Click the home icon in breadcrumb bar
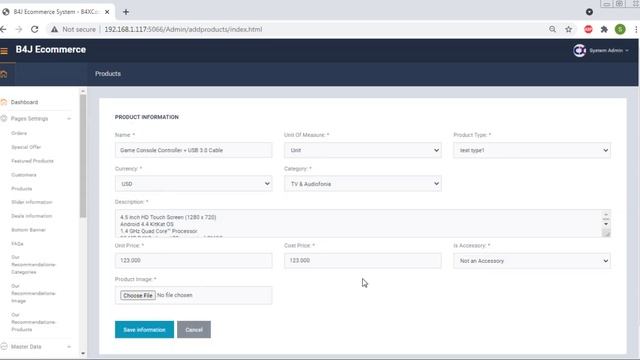 point(4,74)
